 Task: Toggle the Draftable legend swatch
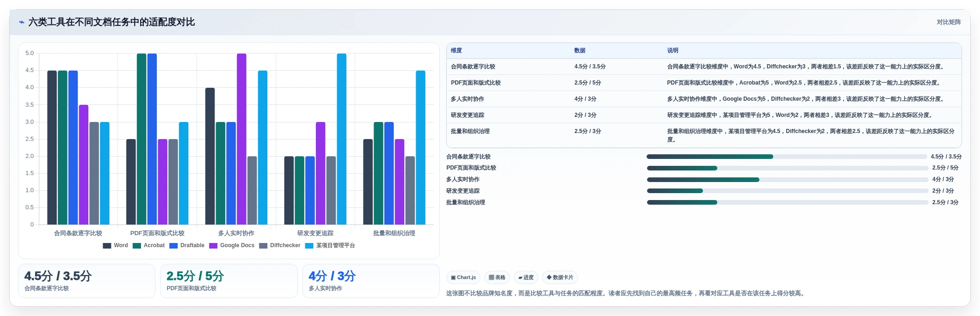[173, 246]
